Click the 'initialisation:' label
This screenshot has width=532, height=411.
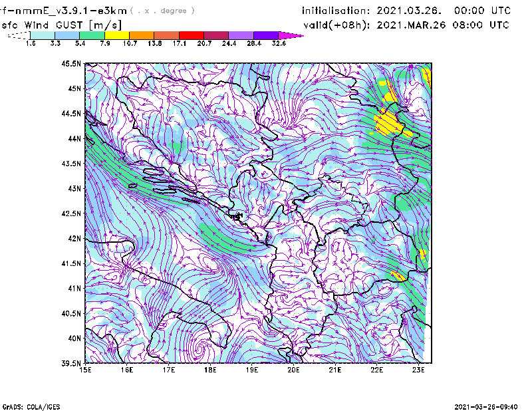pyautogui.click(x=336, y=11)
